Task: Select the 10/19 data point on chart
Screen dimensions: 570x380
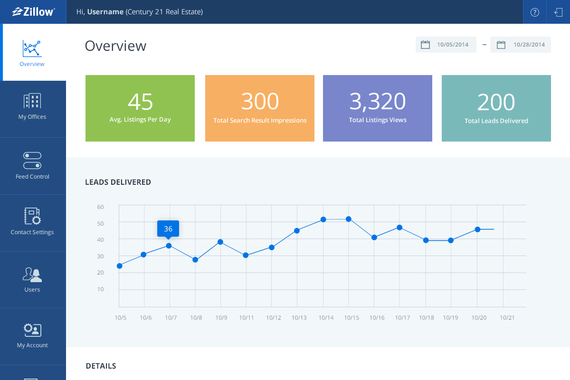Action: coord(451,240)
